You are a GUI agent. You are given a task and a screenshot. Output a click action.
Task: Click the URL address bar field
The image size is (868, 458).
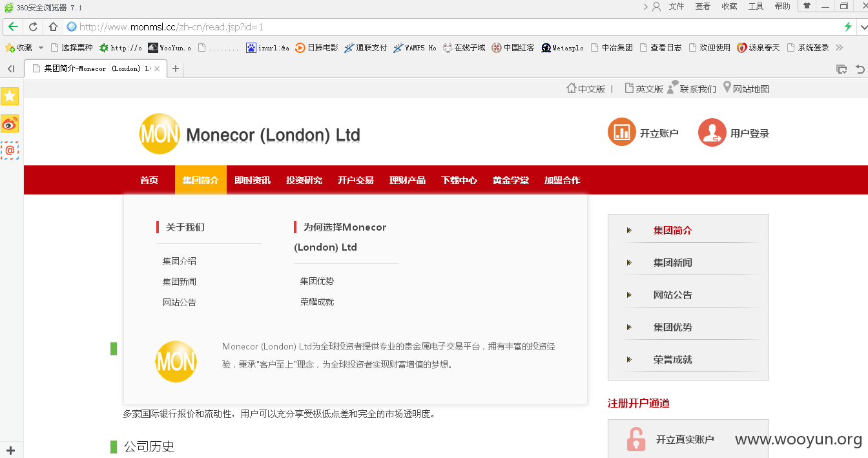point(452,27)
